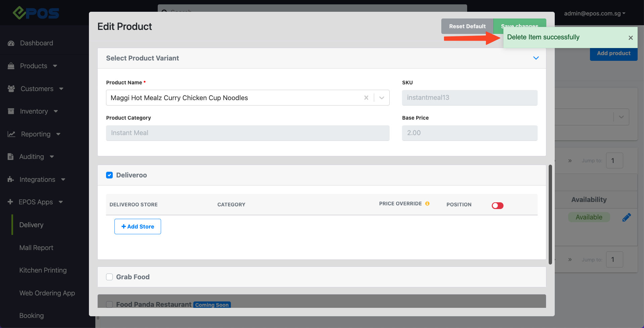Select Delivery in the sidebar
The height and width of the screenshot is (328, 644).
32,225
